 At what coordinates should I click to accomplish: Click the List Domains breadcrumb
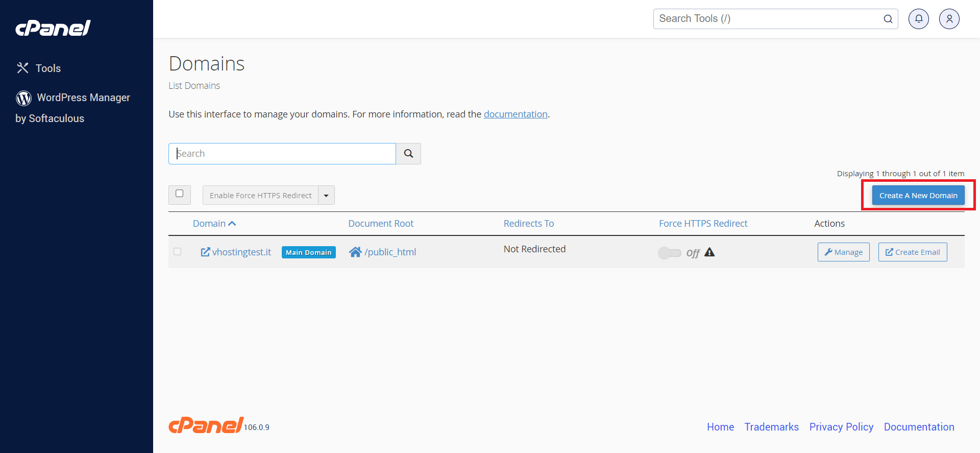[x=194, y=86]
